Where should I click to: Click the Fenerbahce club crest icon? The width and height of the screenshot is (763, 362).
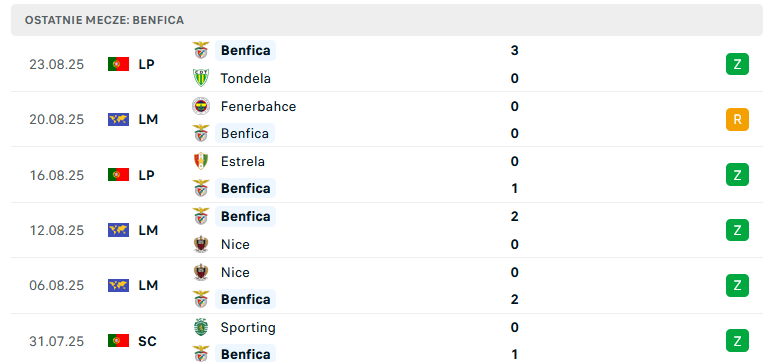pos(201,106)
